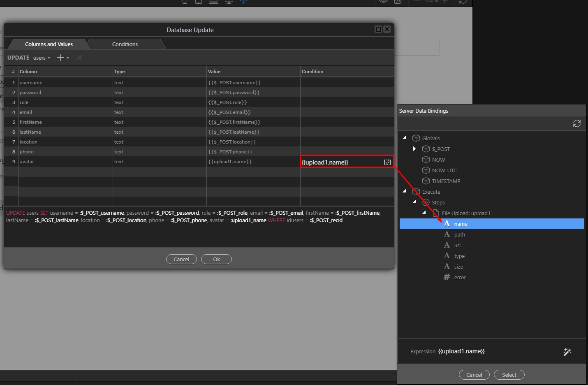Image resolution: width=588 pixels, height=385 pixels.
Task: Select the avatar column cell
Action: [65, 162]
